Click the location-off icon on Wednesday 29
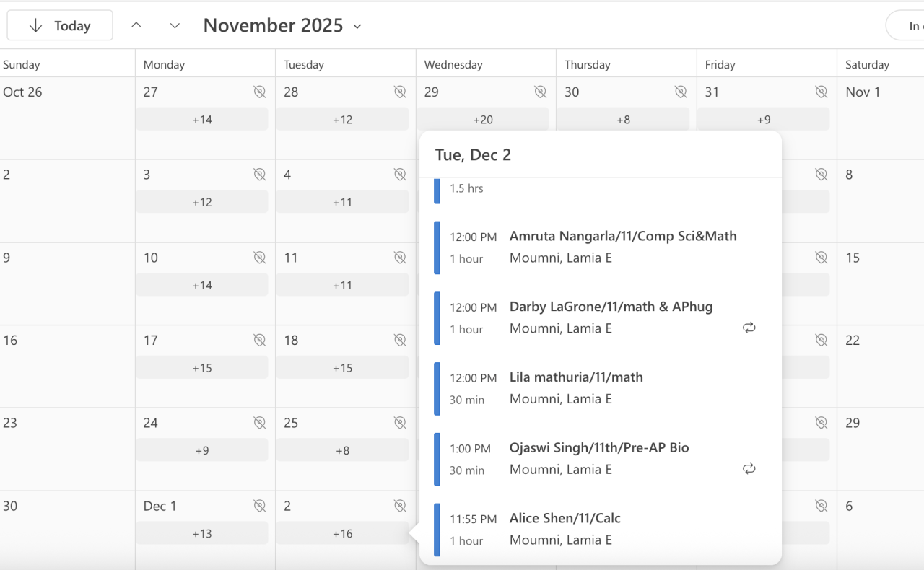The height and width of the screenshot is (570, 924). [x=540, y=92]
